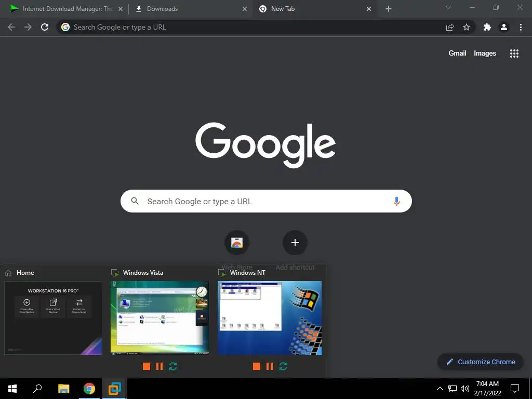Screen dimensions: 532x399
Task: Open the Images link
Action: click(x=485, y=54)
